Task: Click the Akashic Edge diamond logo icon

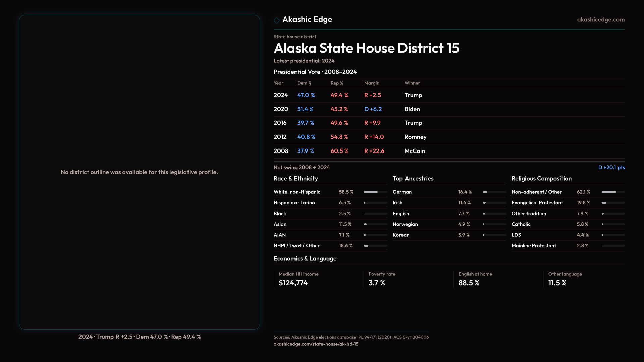Action: pos(277,20)
